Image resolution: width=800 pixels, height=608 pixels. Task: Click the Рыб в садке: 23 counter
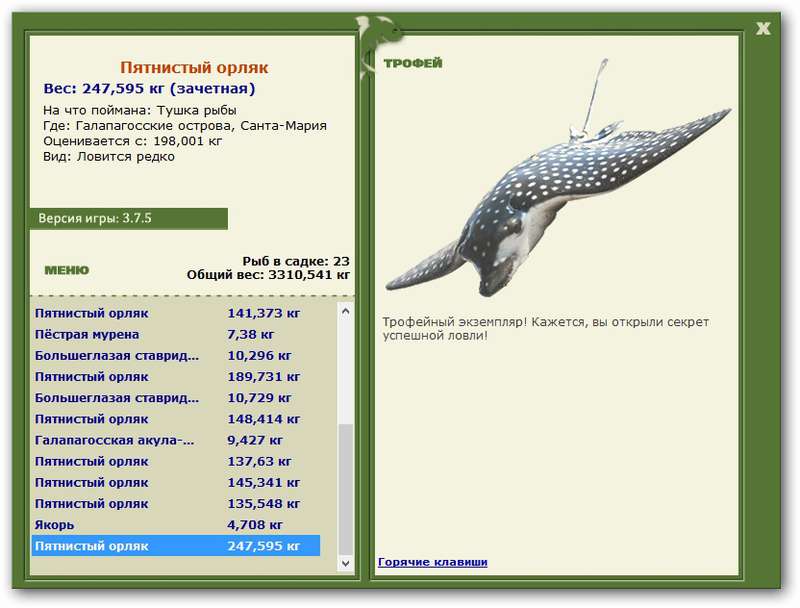coord(296,261)
